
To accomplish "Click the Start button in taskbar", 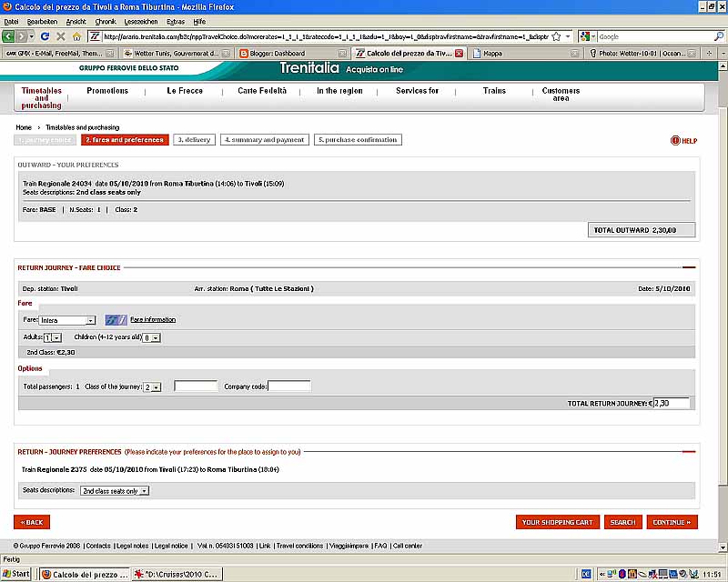I will 15,574.
